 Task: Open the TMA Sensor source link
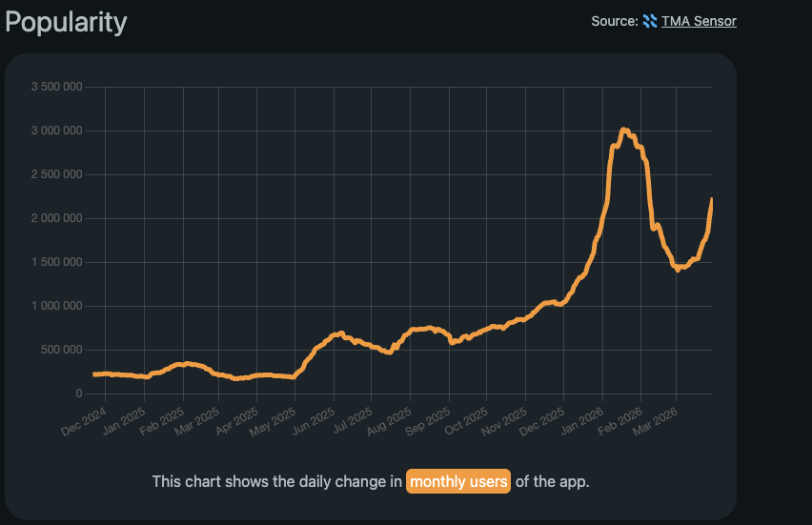tap(699, 21)
